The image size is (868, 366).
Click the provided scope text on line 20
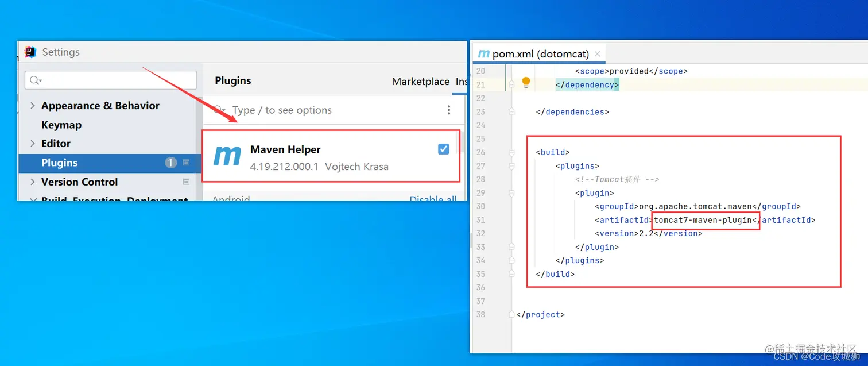630,71
